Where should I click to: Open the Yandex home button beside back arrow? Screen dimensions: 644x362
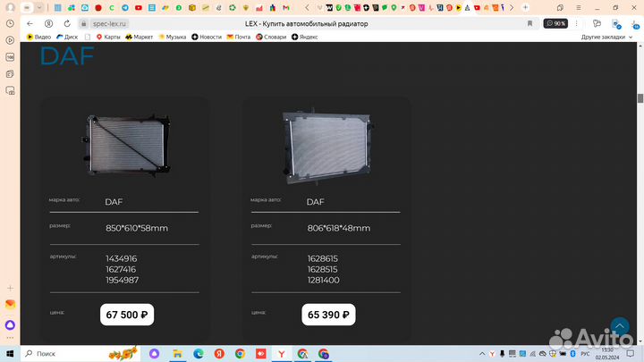point(48,24)
